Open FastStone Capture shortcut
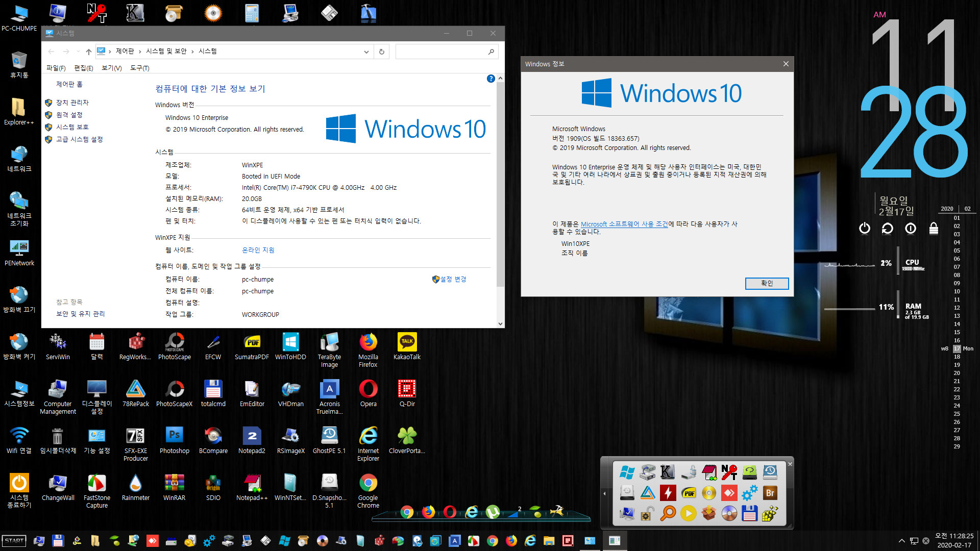Image resolution: width=980 pixels, height=551 pixels. (97, 491)
